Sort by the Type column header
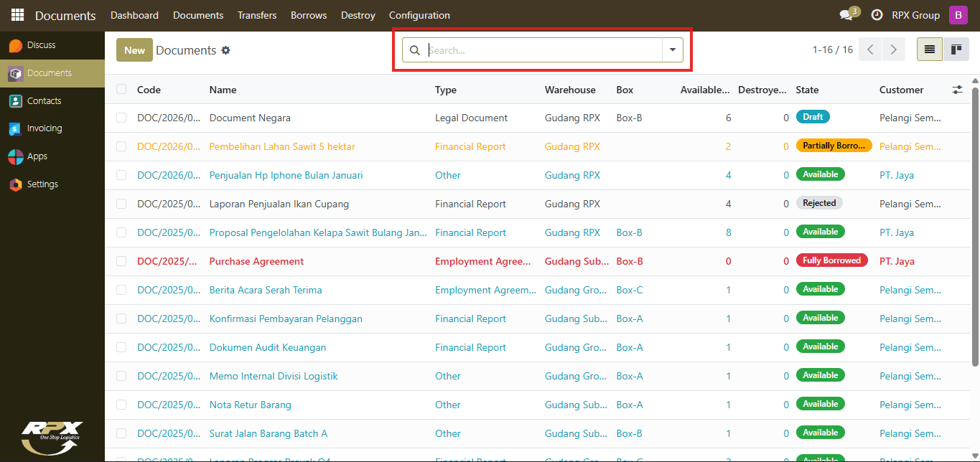980x462 pixels. [x=446, y=90]
